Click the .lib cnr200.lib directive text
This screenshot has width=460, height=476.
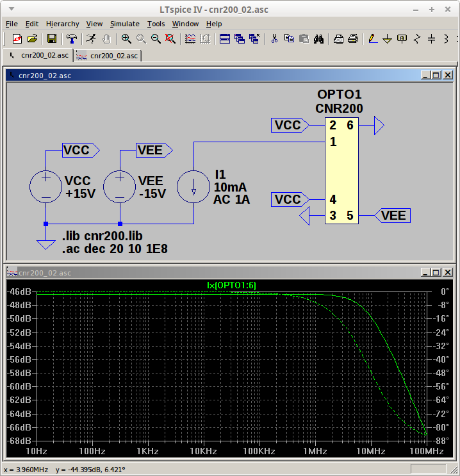(x=103, y=236)
